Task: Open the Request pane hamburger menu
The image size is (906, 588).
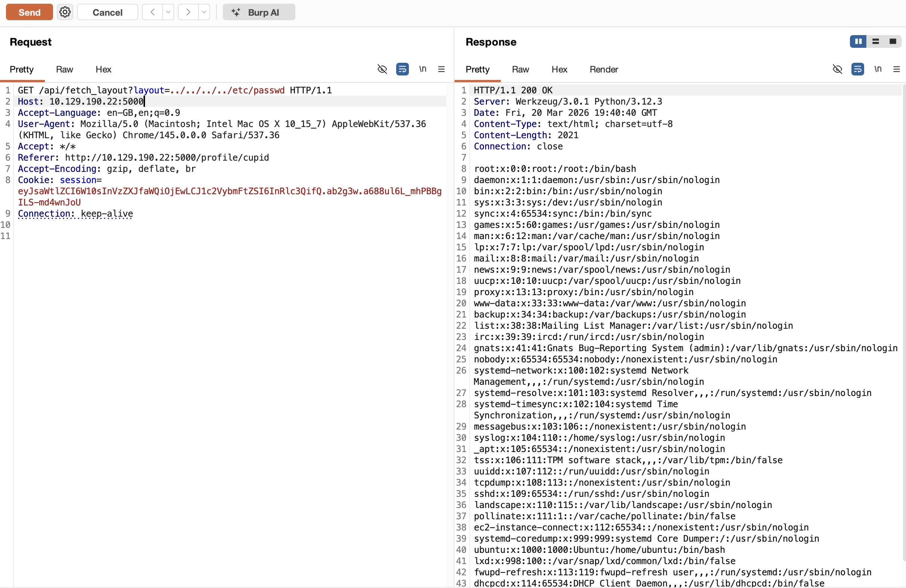Action: pos(441,69)
